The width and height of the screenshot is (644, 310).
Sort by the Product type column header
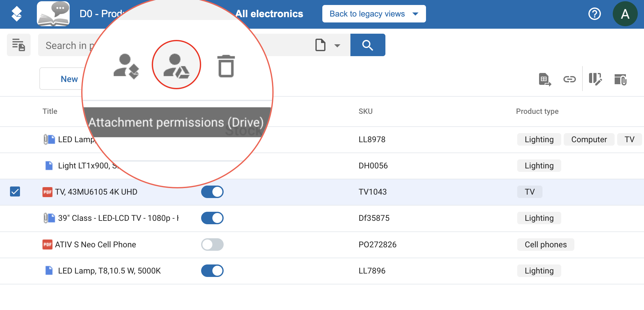click(537, 111)
